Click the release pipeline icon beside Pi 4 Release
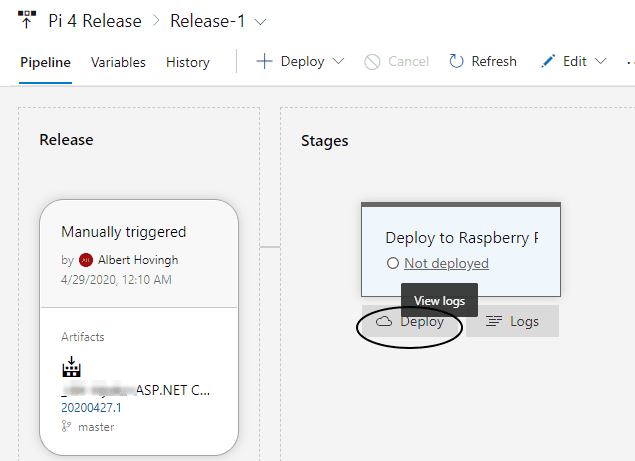 pyautogui.click(x=27, y=20)
